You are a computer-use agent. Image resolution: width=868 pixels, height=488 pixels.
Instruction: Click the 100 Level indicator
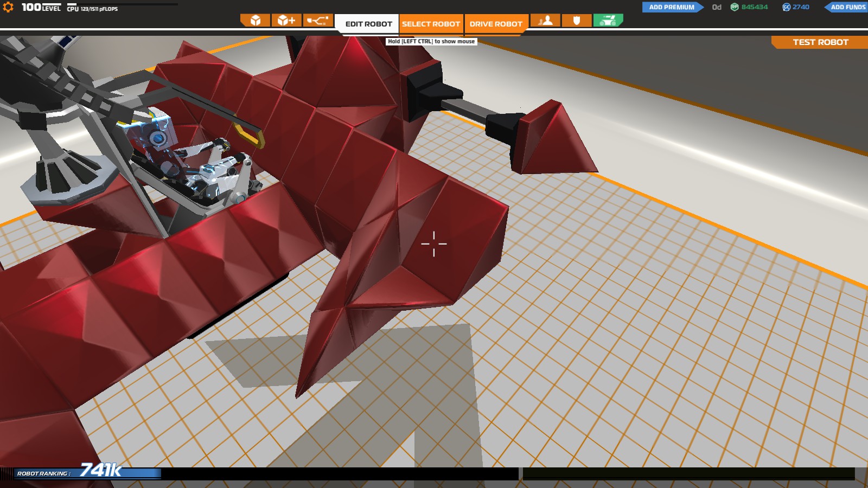[41, 7]
